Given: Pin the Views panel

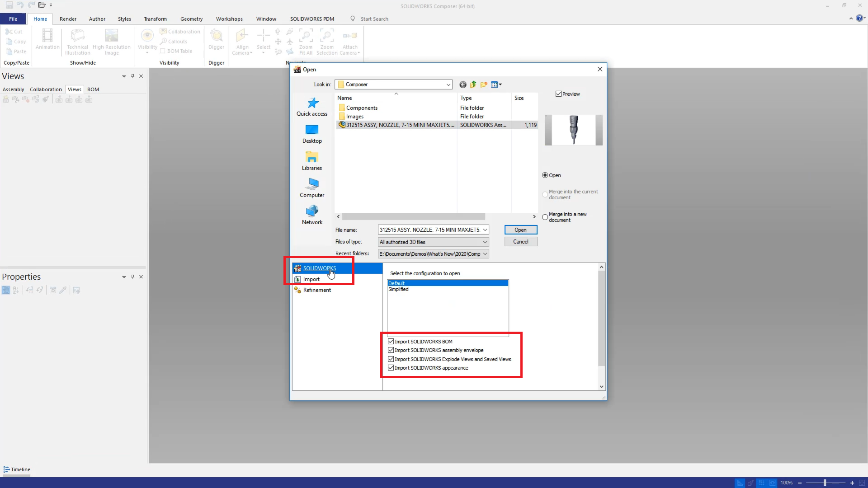Looking at the screenshot, I should pos(132,76).
